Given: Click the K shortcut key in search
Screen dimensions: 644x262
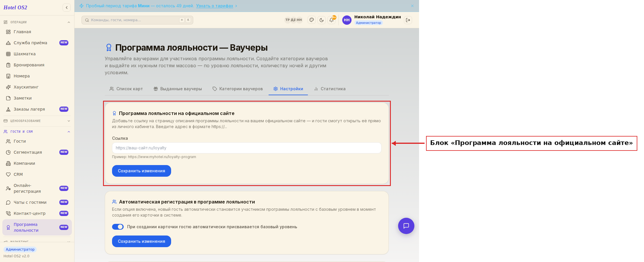Looking at the screenshot, I should 188,20.
